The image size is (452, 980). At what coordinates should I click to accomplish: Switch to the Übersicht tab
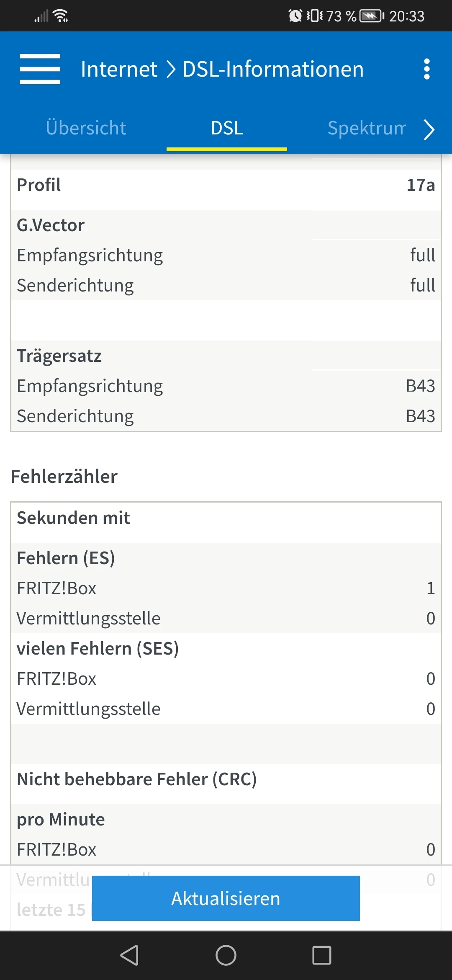86,128
